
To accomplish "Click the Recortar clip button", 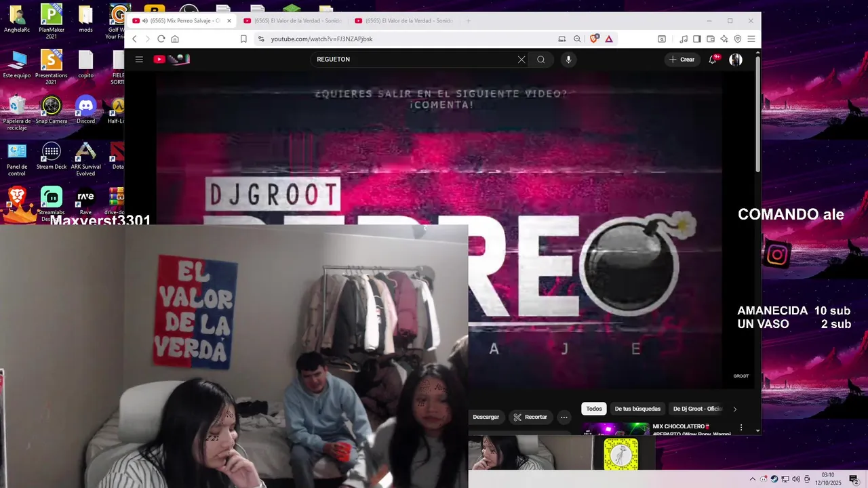I will [530, 417].
